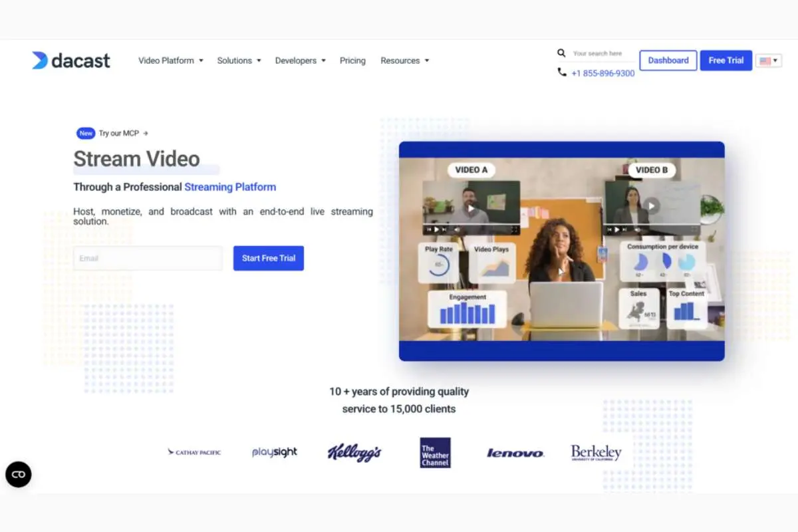Click the New badge
This screenshot has width=798, height=532.
point(86,133)
